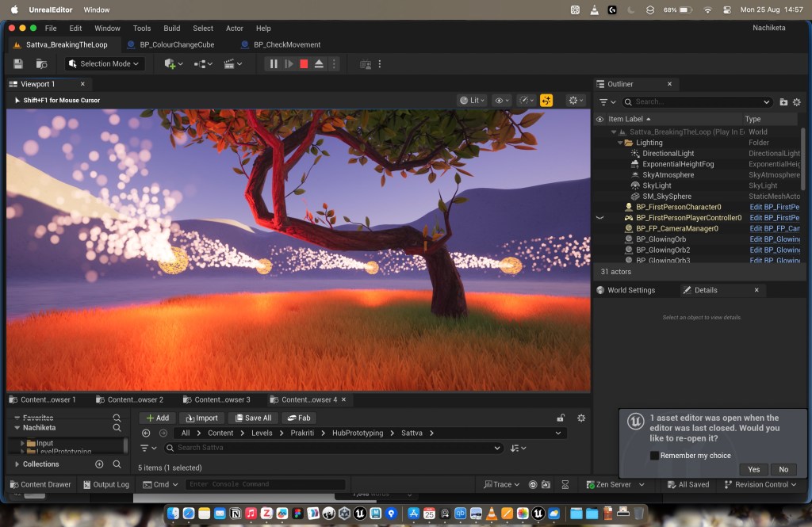Click the Outliner add folder icon

[x=783, y=102]
